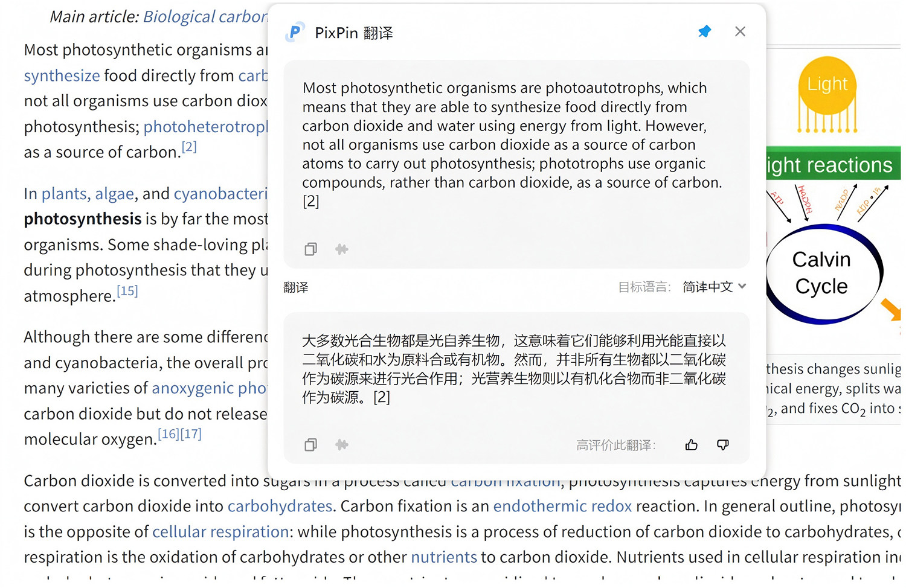Pin the PixPin translation window
Screen dimensions: 906x588
click(x=704, y=31)
